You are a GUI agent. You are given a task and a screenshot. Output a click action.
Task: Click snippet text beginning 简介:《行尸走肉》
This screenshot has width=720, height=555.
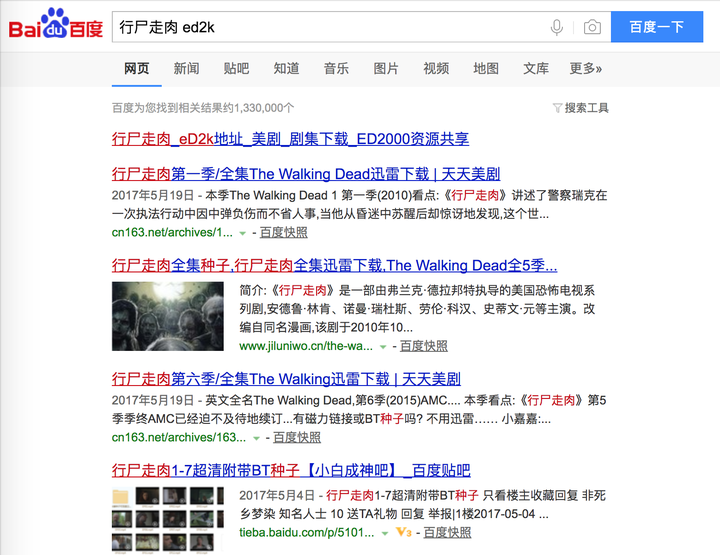(x=417, y=308)
